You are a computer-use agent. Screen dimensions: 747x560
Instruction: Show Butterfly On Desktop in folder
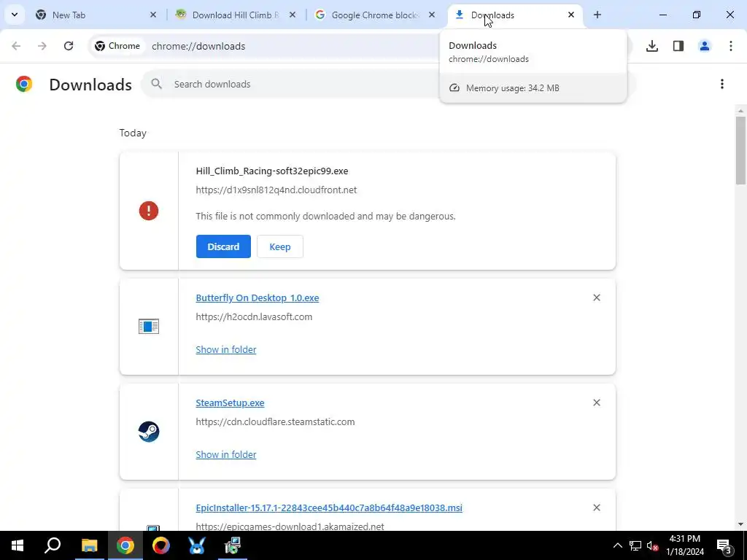[x=226, y=349]
